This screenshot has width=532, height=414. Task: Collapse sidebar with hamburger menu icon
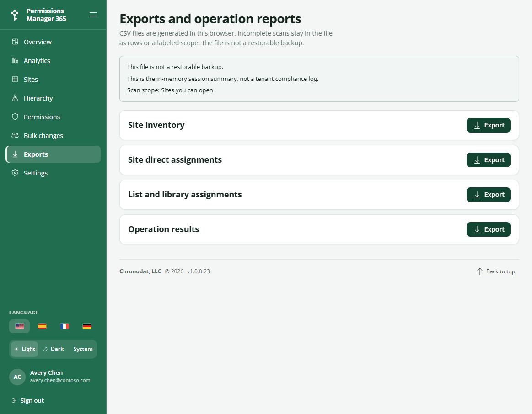pyautogui.click(x=93, y=15)
